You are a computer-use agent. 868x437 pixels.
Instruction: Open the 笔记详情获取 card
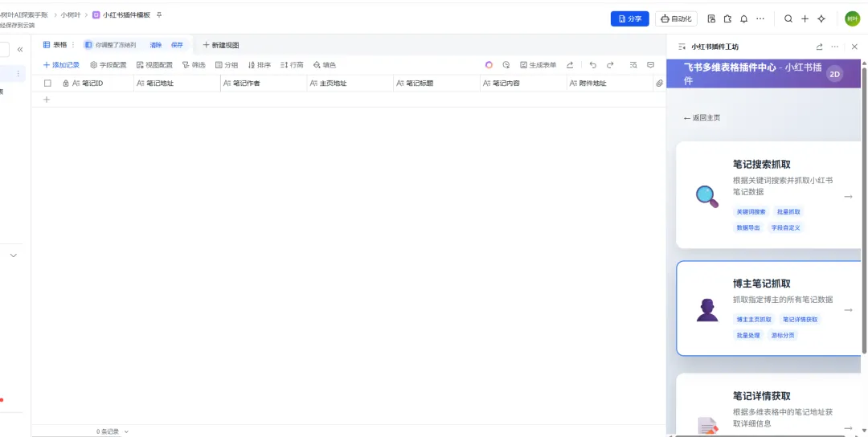click(x=769, y=405)
